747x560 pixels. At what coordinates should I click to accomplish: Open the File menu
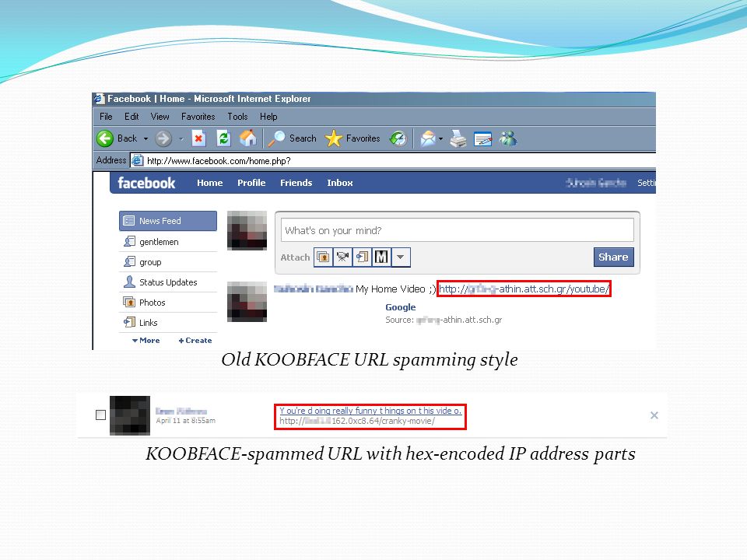pyautogui.click(x=106, y=117)
